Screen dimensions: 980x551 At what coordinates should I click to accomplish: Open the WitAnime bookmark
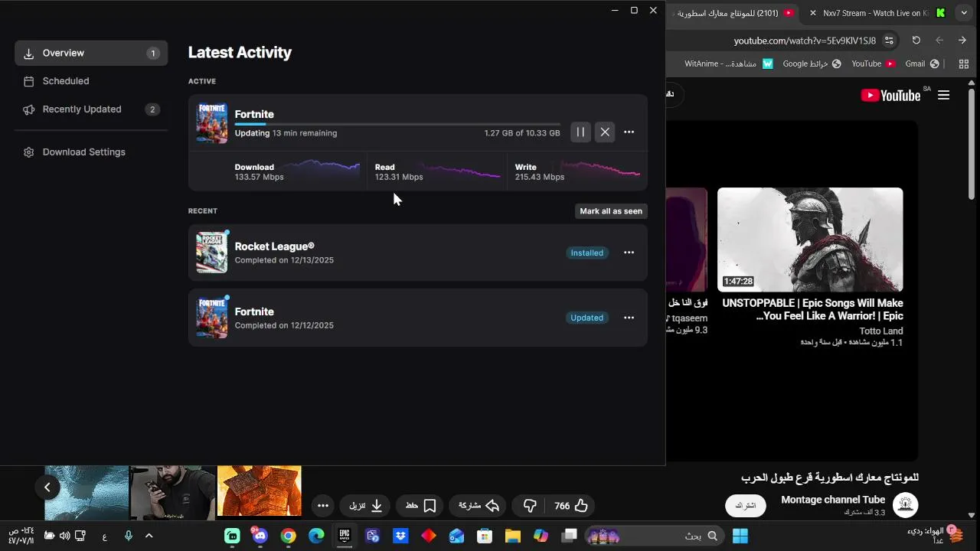click(x=729, y=64)
